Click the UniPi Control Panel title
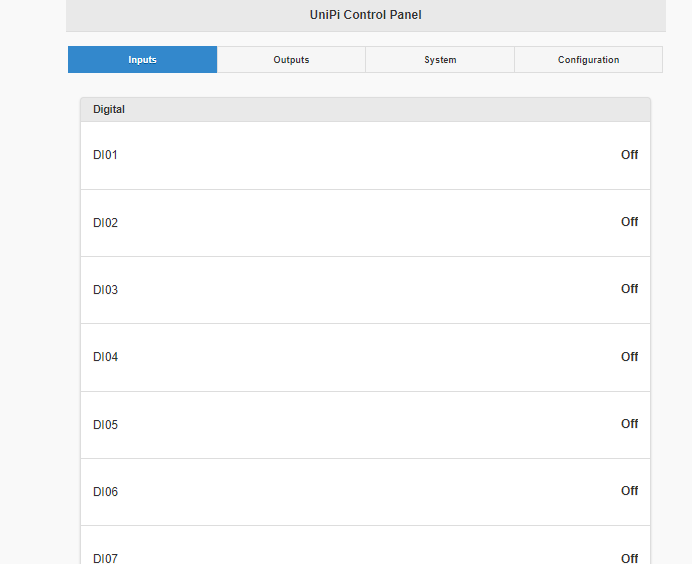 pos(365,15)
